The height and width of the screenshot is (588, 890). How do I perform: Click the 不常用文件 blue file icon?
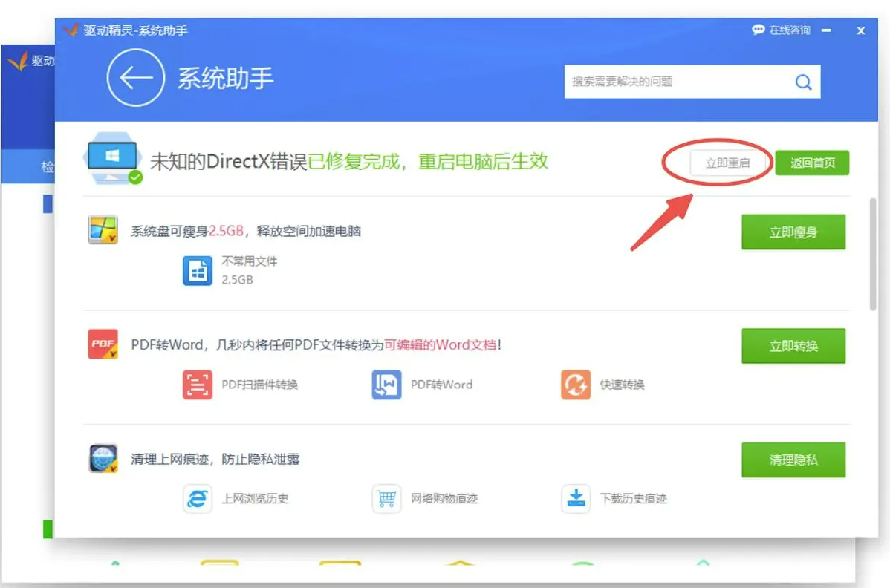(x=198, y=271)
